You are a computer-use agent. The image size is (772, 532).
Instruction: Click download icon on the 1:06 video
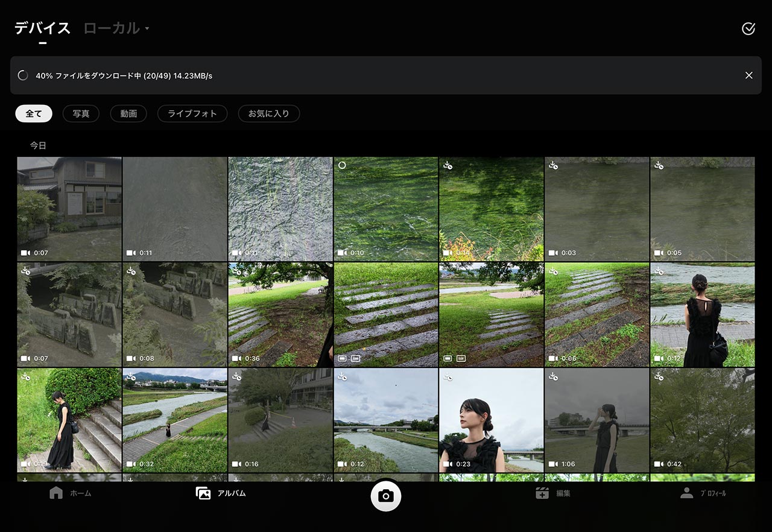pyautogui.click(x=553, y=376)
